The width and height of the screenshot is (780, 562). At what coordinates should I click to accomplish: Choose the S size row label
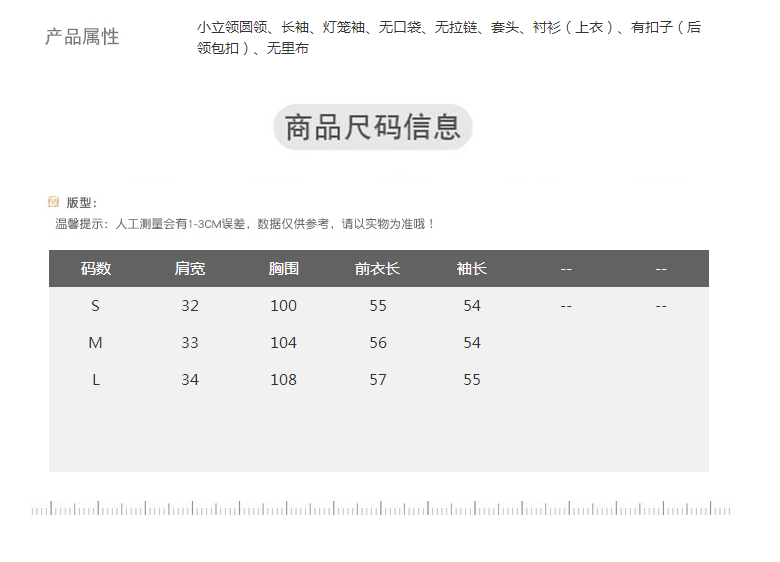pyautogui.click(x=96, y=306)
